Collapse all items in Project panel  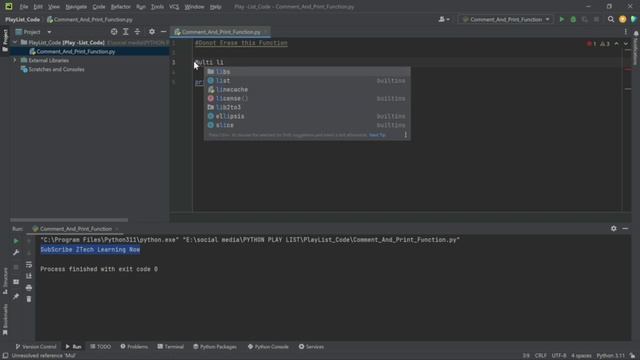coord(137,32)
